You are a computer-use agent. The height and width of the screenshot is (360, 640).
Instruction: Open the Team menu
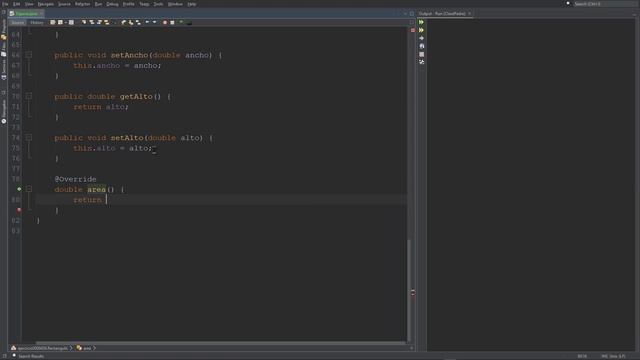[x=144, y=4]
